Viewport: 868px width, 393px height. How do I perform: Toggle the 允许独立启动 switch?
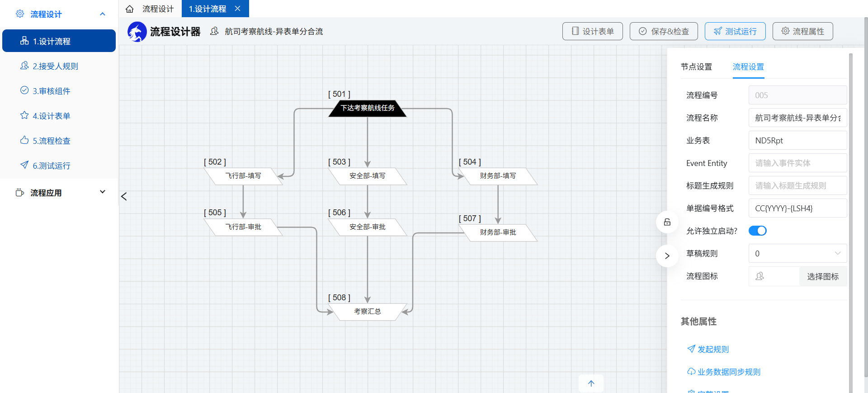click(x=758, y=231)
